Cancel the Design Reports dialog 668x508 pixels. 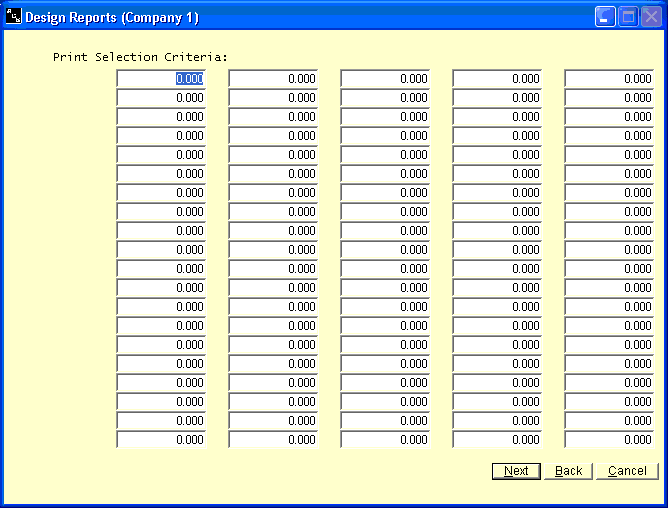point(627,471)
